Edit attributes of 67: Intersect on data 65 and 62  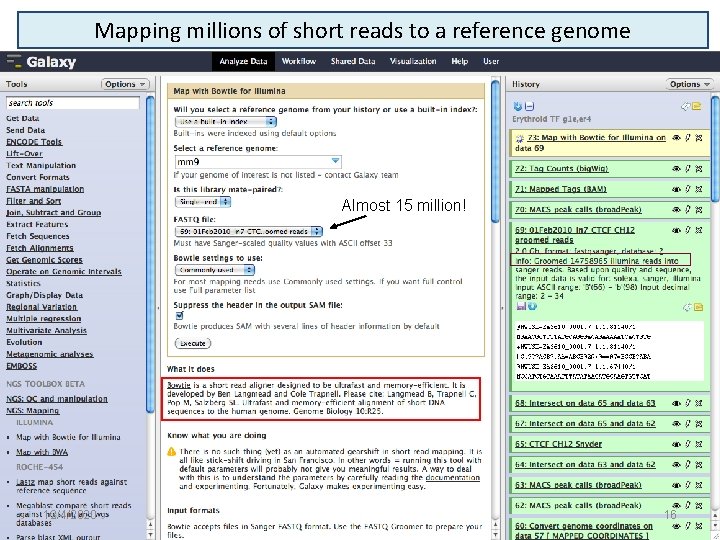point(688,424)
